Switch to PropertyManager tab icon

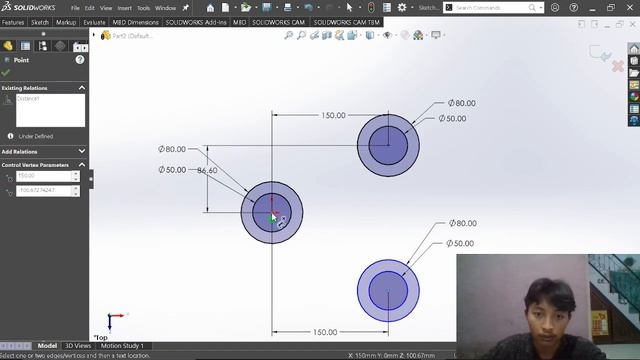click(x=25, y=46)
